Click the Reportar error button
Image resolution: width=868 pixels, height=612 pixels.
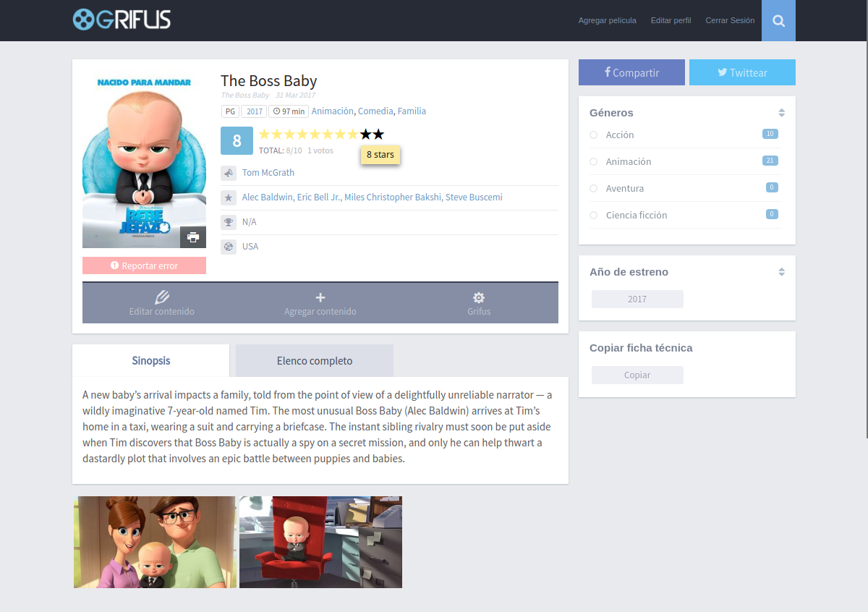pos(144,265)
